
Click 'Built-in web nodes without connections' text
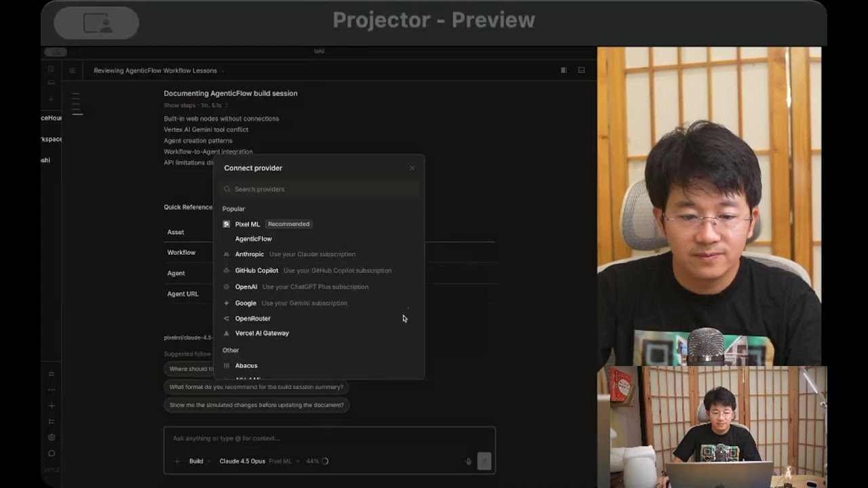point(221,119)
